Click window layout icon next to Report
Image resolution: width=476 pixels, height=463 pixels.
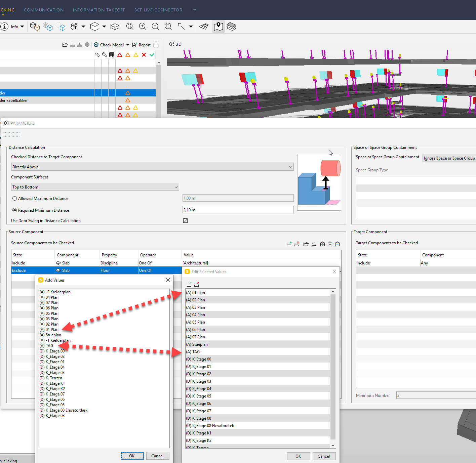click(x=156, y=45)
